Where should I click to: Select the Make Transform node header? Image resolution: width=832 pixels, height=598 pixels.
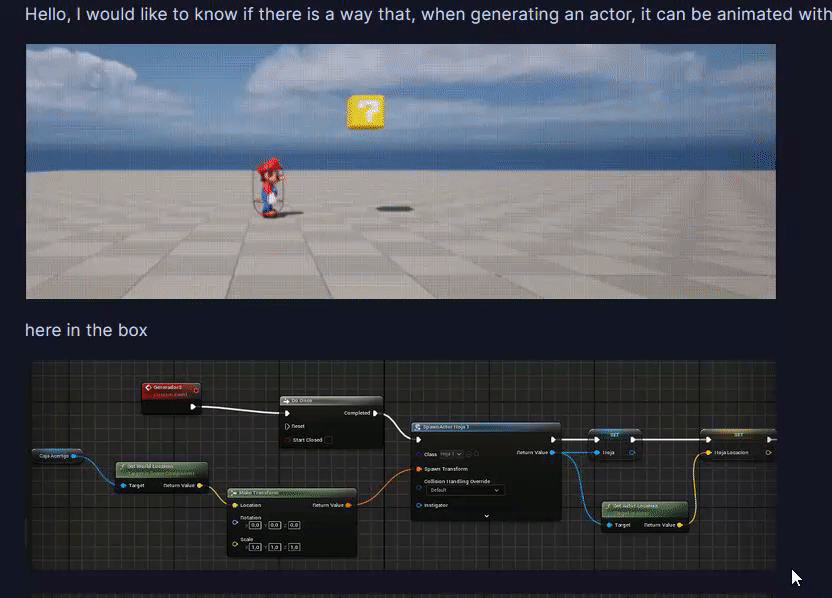292,493
